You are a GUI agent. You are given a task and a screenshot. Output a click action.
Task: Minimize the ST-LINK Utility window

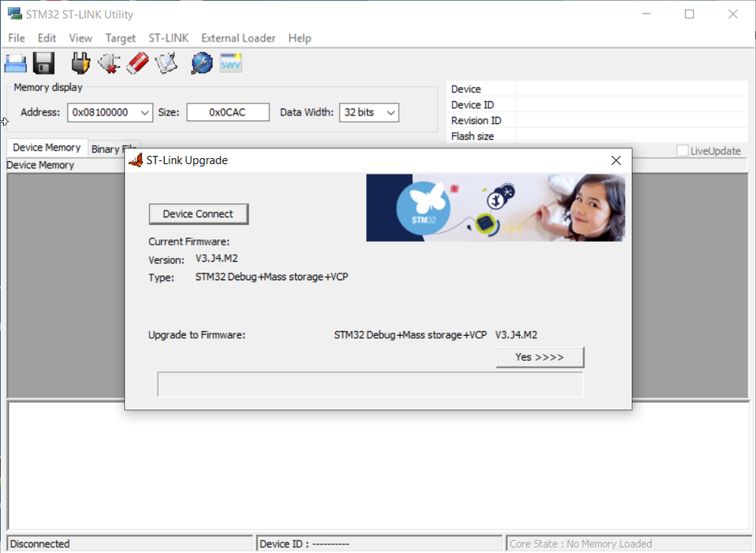[646, 14]
